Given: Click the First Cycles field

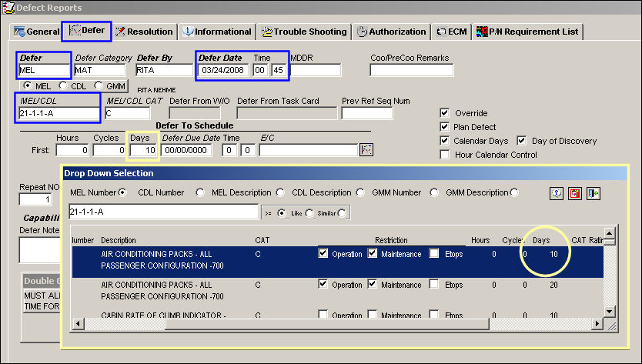Looking at the screenshot, I should [109, 150].
